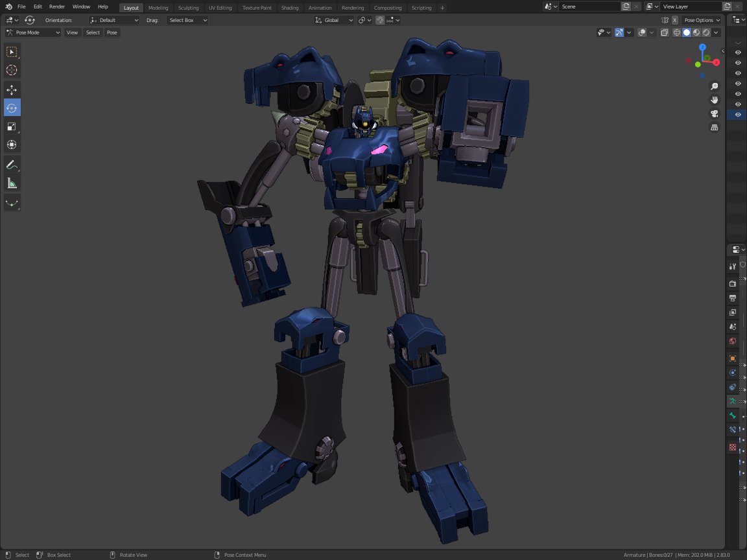Screen dimensions: 747x560
Task: Open Properties editor type dropdown
Action: pyautogui.click(x=739, y=250)
